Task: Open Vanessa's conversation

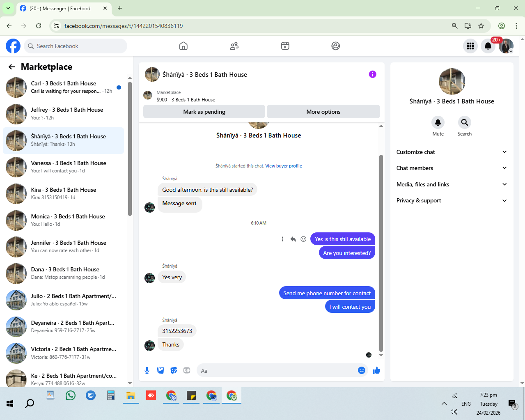Action: click(x=64, y=167)
